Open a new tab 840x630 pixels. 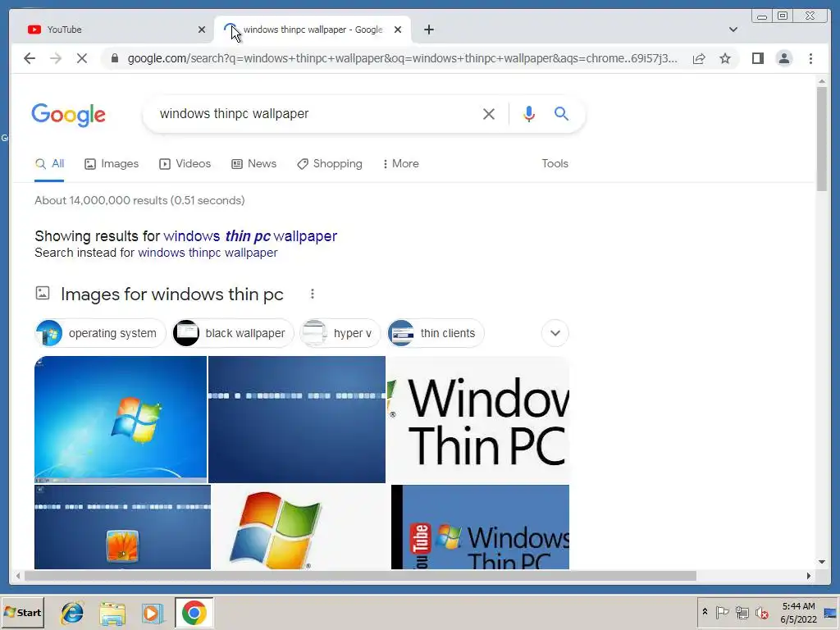pos(428,30)
